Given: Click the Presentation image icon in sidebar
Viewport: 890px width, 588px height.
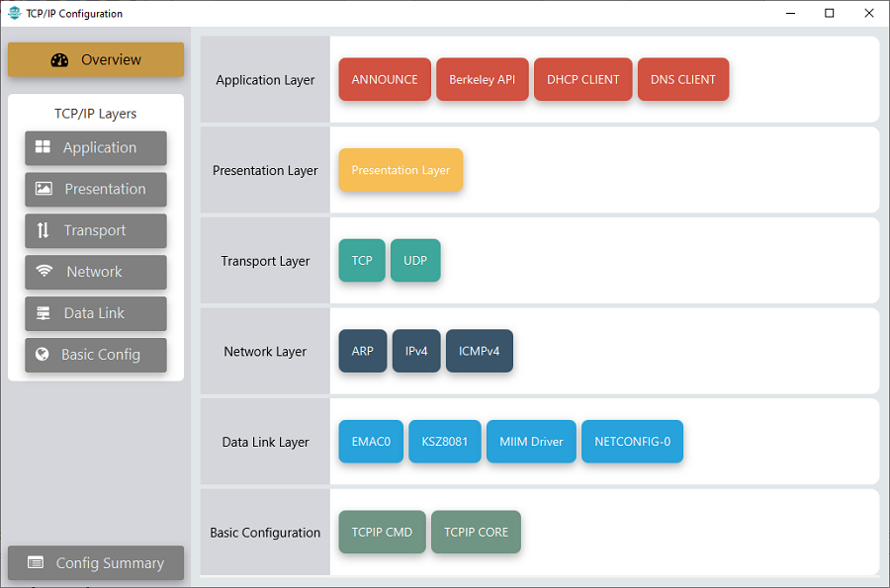Looking at the screenshot, I should [x=44, y=189].
